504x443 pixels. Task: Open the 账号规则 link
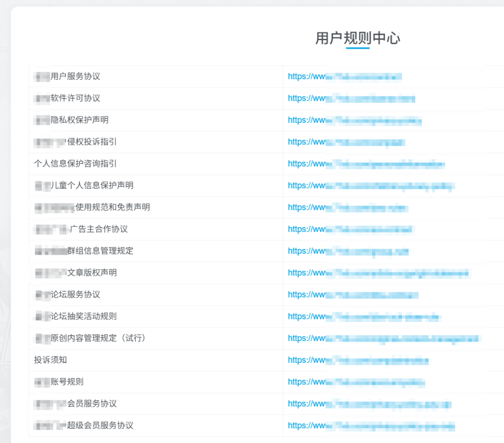(x=354, y=382)
